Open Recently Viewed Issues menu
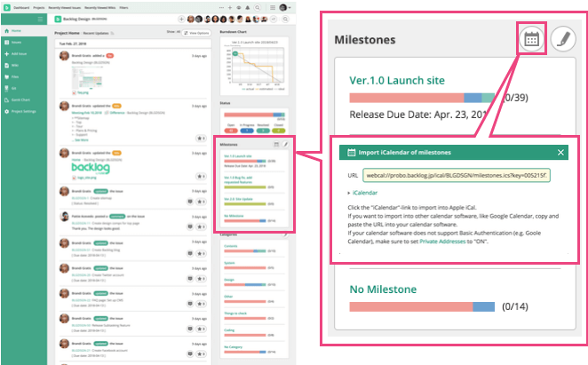This screenshot has height=365, width=588. pos(64,7)
